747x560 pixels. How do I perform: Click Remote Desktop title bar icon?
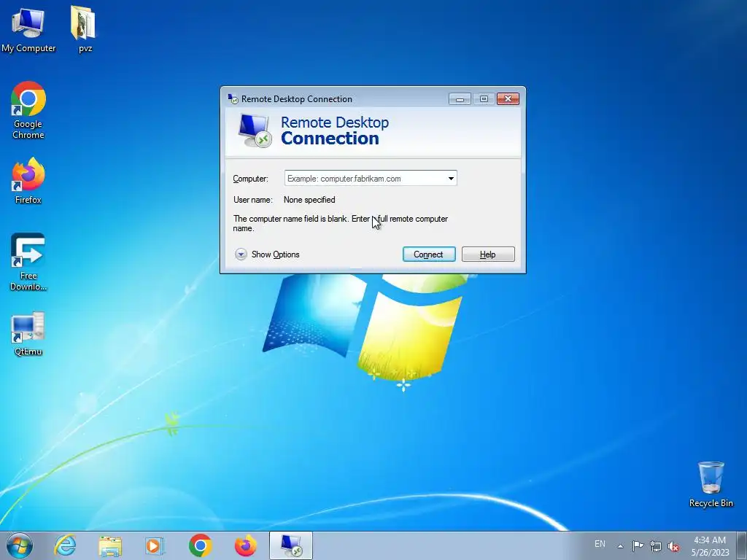tap(233, 98)
